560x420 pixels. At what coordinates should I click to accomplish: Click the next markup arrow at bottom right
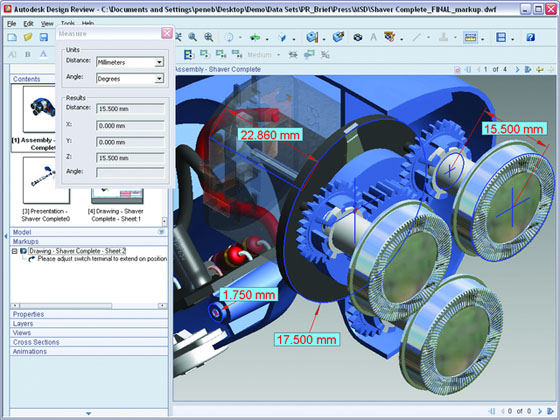(540, 411)
